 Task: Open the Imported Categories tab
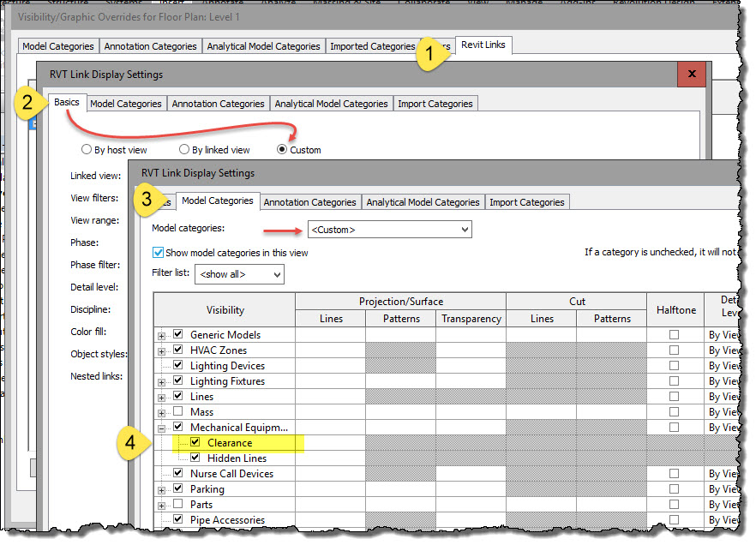373,46
